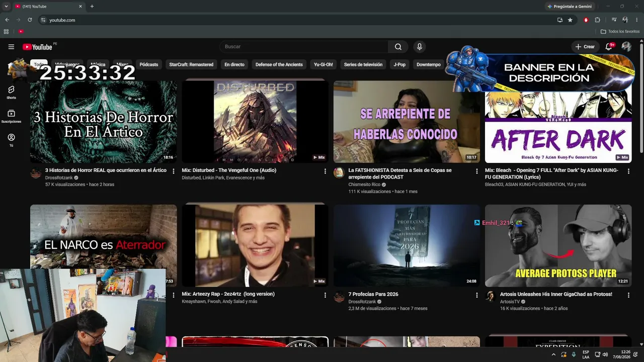The width and height of the screenshot is (644, 362).
Task: Open system volume in the taskbar
Action: [x=605, y=354]
